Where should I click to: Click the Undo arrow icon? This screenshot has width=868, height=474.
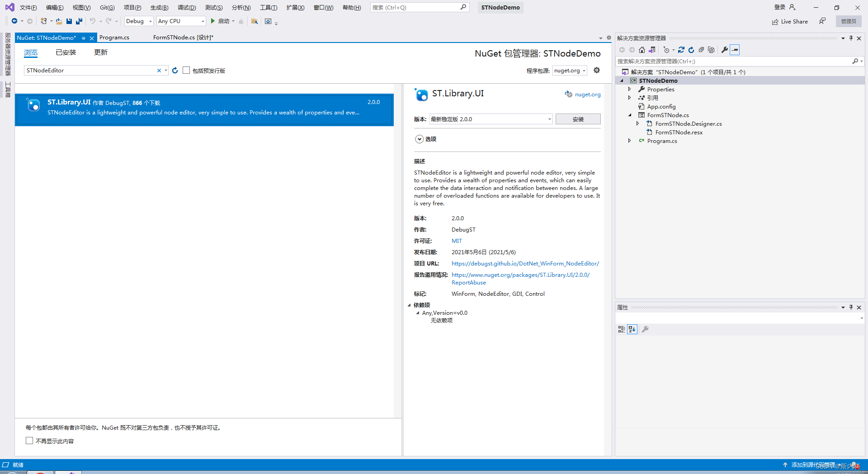point(93,21)
